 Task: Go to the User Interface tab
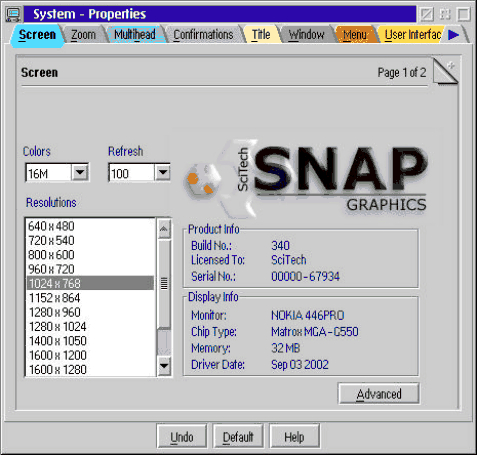(413, 35)
